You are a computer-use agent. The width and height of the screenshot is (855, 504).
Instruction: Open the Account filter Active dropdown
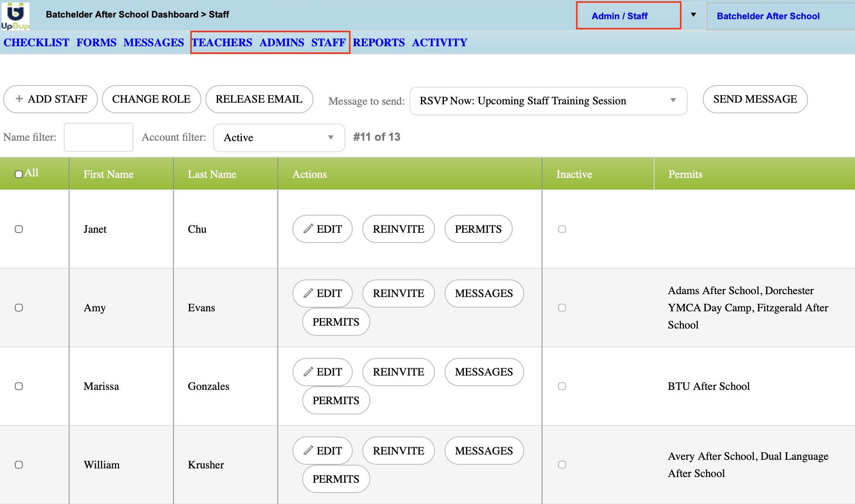click(279, 137)
